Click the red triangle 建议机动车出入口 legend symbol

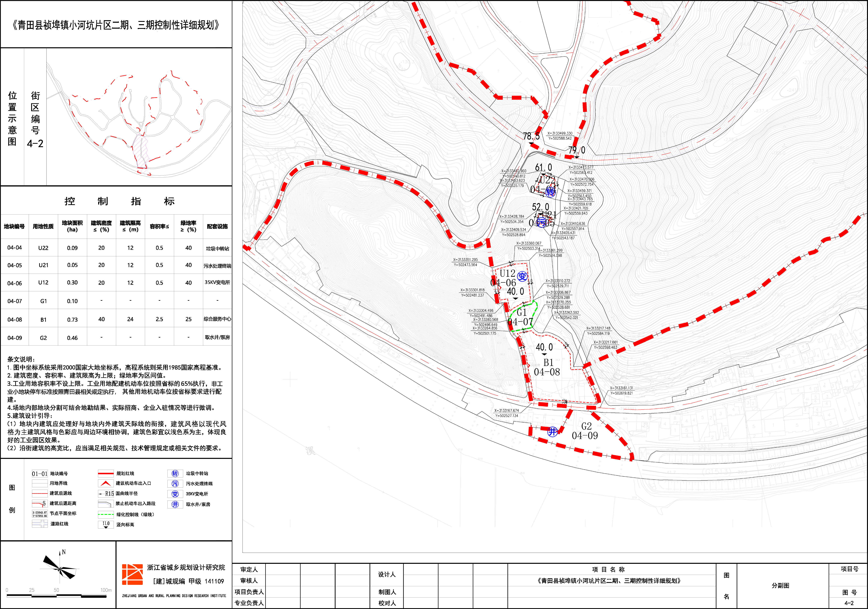(106, 484)
